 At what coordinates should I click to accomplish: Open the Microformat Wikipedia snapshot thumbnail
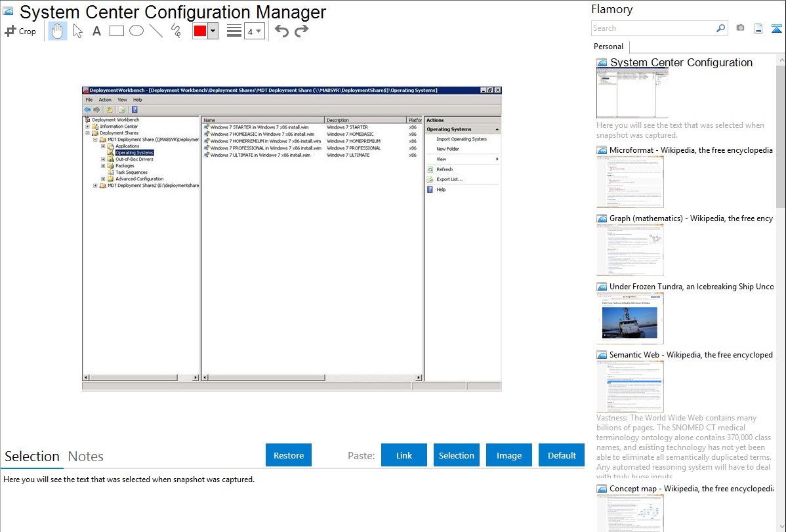pyautogui.click(x=630, y=182)
